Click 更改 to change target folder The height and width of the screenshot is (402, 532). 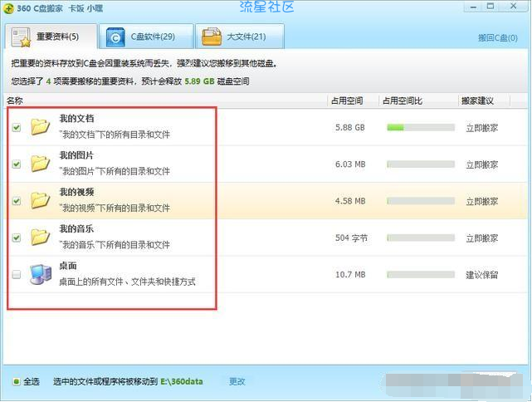coord(237,381)
